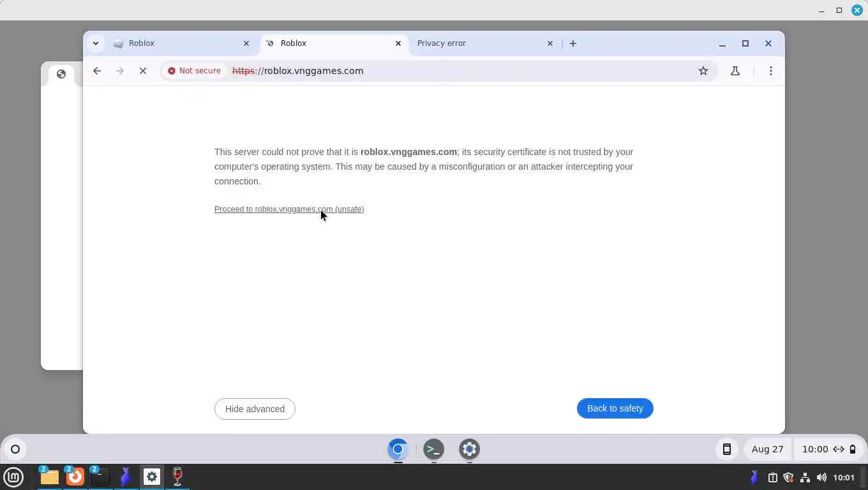Close the outer window with blue X
This screenshot has width=868, height=490.
[x=857, y=10]
